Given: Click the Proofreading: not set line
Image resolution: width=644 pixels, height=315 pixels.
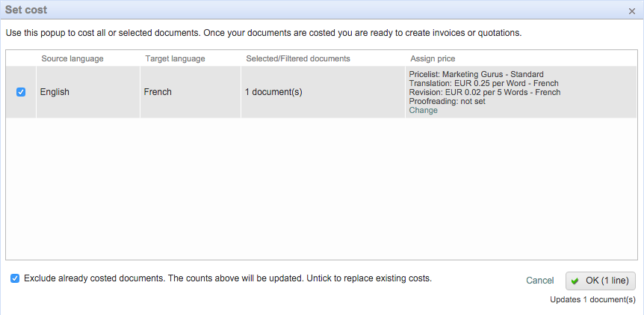Looking at the screenshot, I should pyautogui.click(x=447, y=101).
